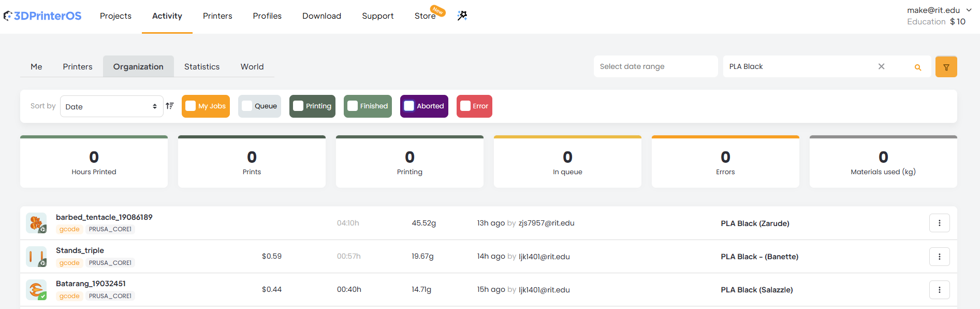Open the orange filter button

click(946, 67)
